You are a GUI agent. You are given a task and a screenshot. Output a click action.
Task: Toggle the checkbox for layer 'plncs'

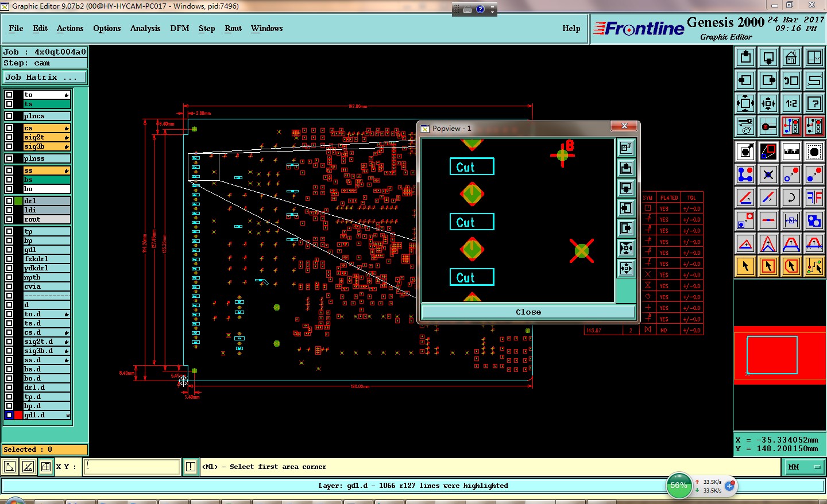point(9,116)
